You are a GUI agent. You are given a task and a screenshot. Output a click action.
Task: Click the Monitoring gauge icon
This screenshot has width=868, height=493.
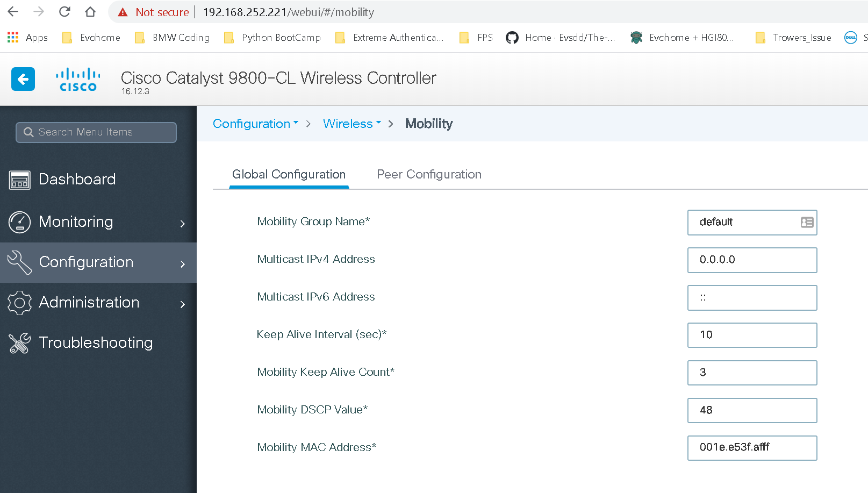point(20,222)
